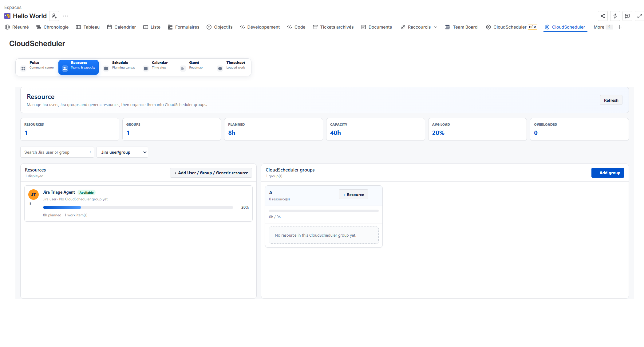Expand the Raccourcis chevron dropdown
Screen dimensions: 644x347
pos(436,27)
